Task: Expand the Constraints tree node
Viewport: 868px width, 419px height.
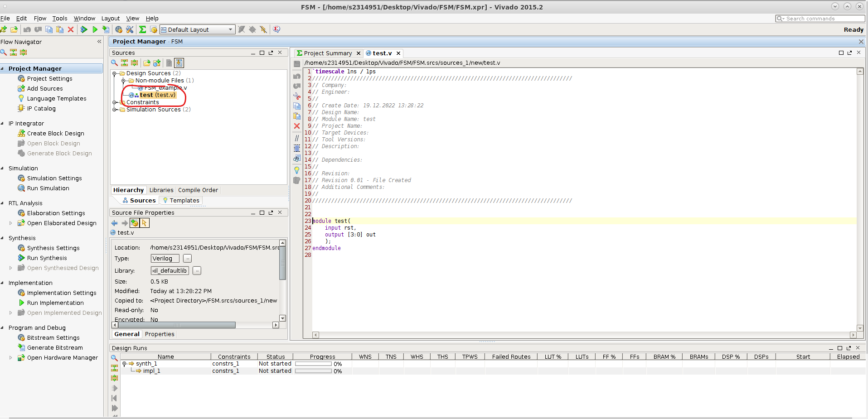Action: [115, 102]
